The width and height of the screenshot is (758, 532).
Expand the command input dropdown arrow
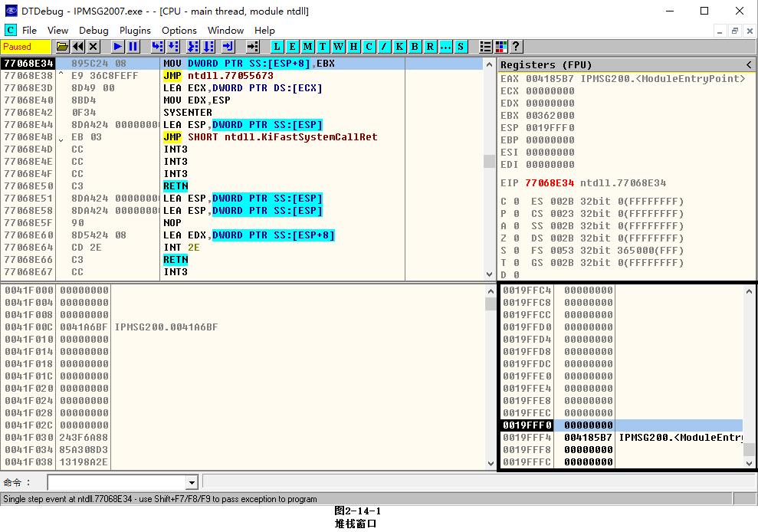(192, 482)
